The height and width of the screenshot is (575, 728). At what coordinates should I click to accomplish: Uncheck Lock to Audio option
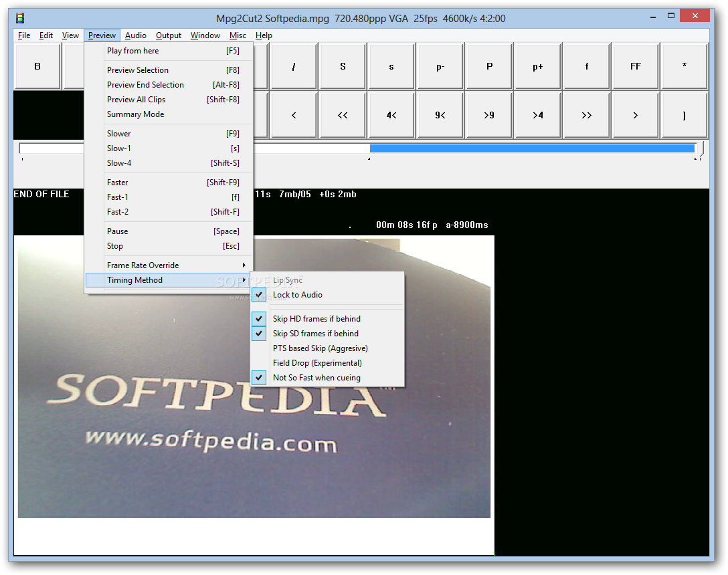click(x=327, y=295)
